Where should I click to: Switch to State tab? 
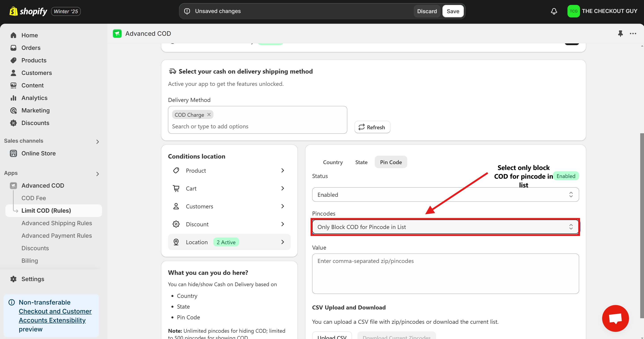tap(361, 162)
